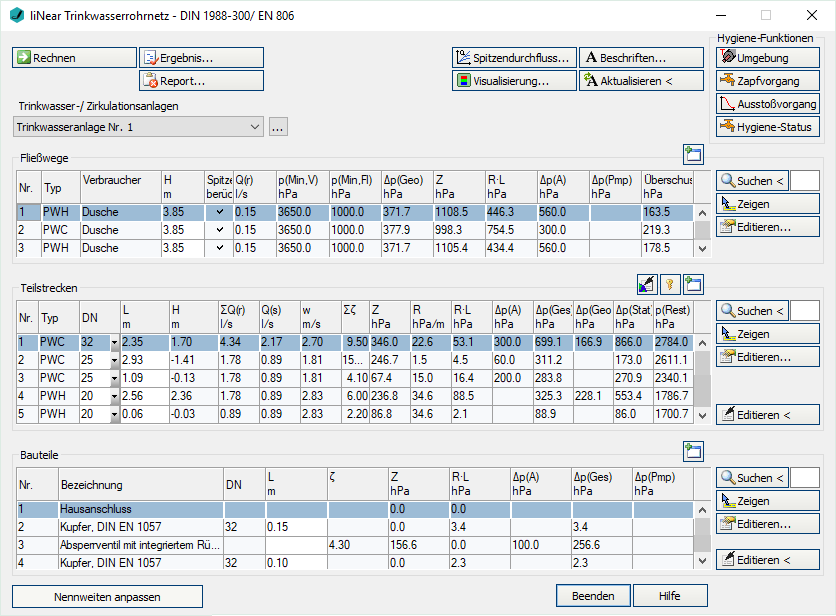The image size is (836, 616).
Task: Open Zapfvorgang hygiene function
Action: [768, 81]
